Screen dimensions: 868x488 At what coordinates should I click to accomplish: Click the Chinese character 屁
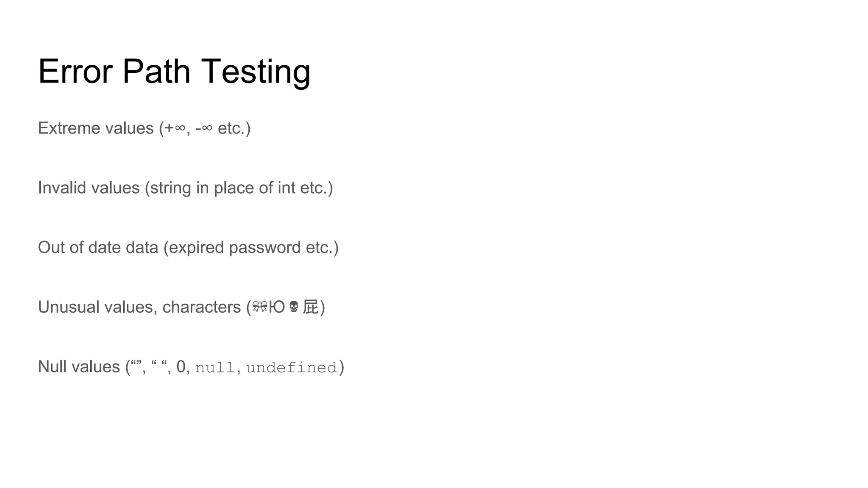pyautogui.click(x=310, y=307)
